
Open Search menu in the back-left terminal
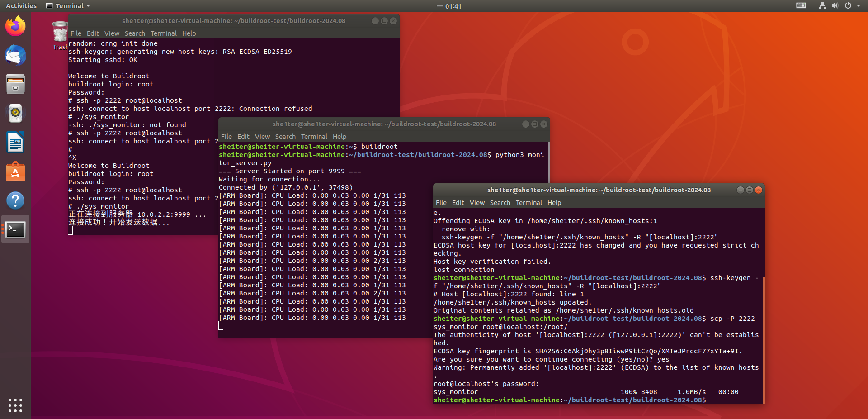(x=135, y=33)
